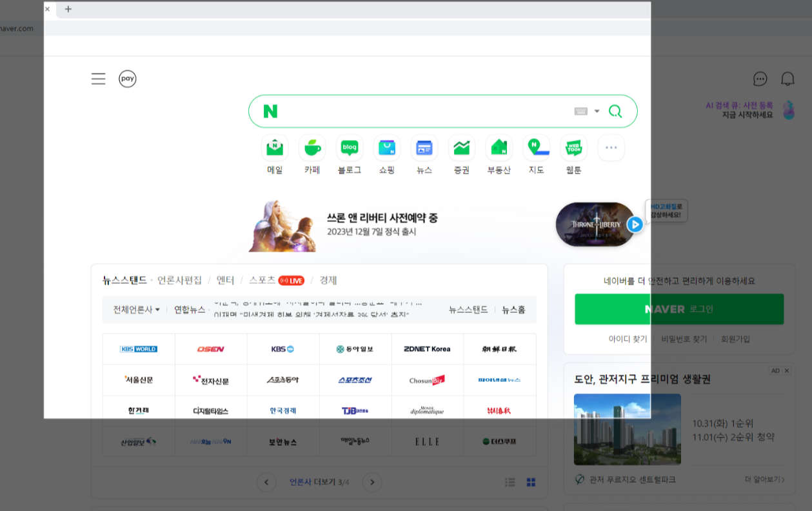
Task: Open a new browser tab with plus
Action: pyautogui.click(x=68, y=9)
